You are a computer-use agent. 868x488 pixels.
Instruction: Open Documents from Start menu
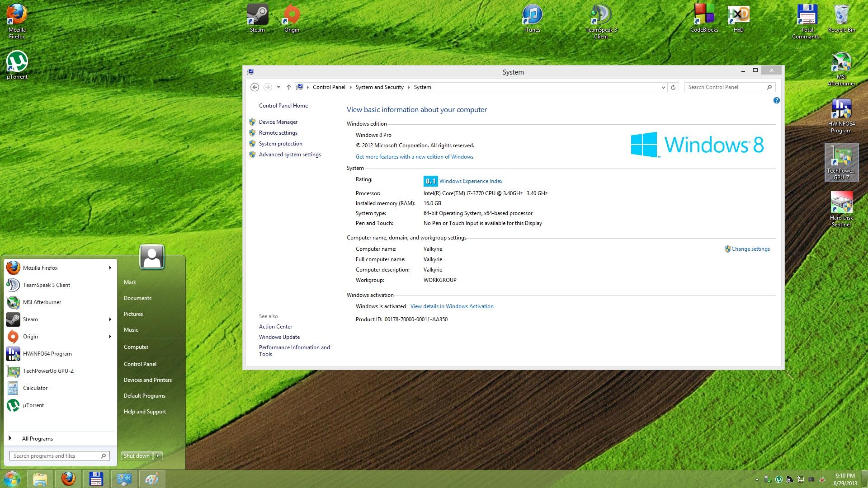[137, 298]
